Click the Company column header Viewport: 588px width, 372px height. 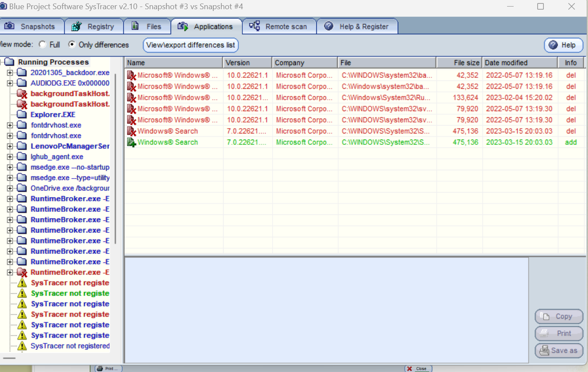pyautogui.click(x=305, y=63)
